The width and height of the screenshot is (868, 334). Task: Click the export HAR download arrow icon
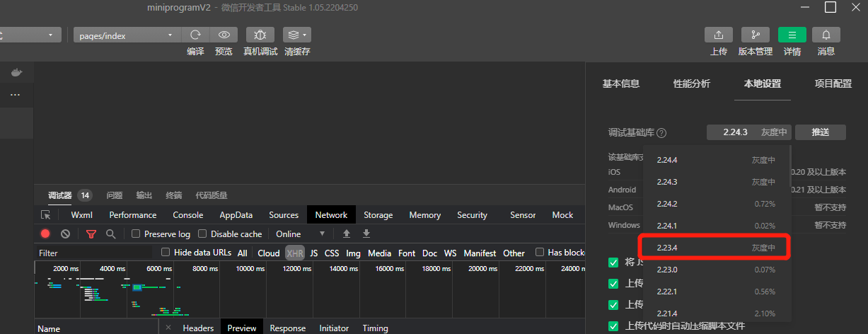366,234
